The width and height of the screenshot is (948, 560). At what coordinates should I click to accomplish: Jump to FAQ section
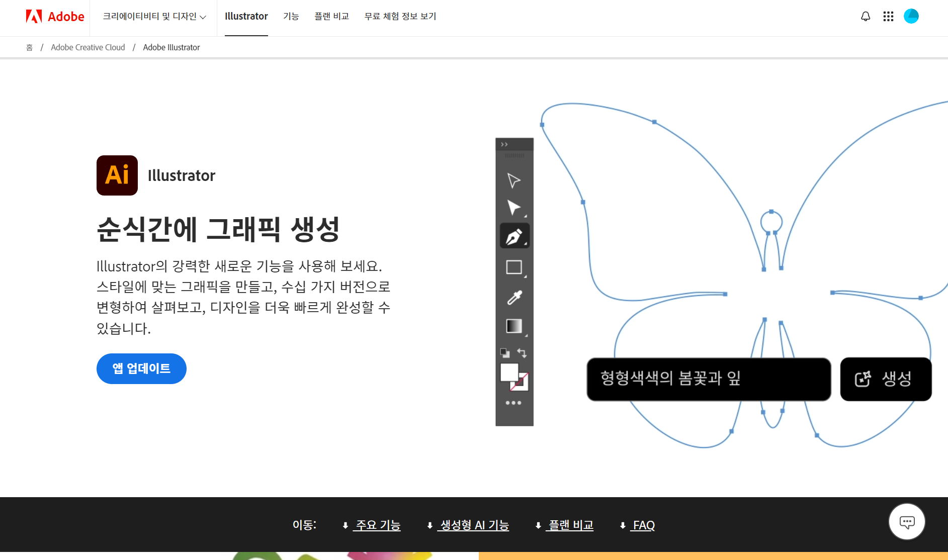click(x=643, y=525)
